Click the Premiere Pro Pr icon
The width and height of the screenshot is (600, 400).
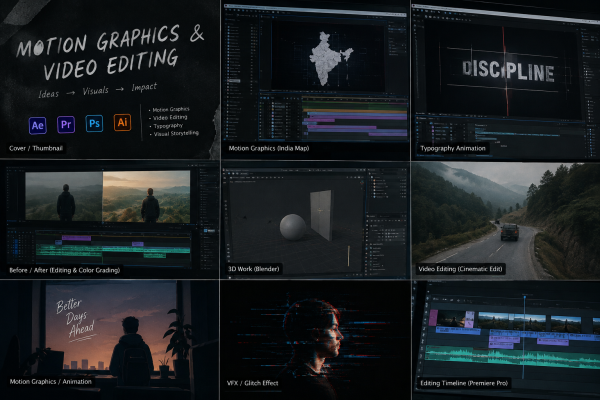pyautogui.click(x=66, y=124)
